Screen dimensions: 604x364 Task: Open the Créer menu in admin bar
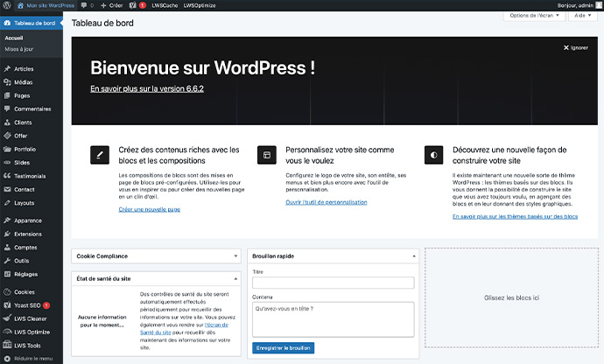112,5
